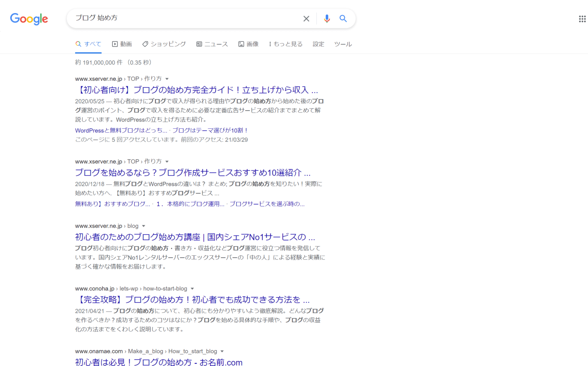The width and height of the screenshot is (588, 366).
Task: Open result 【初心者向け】ブログの始め方完全ガイド
Action: 197,90
